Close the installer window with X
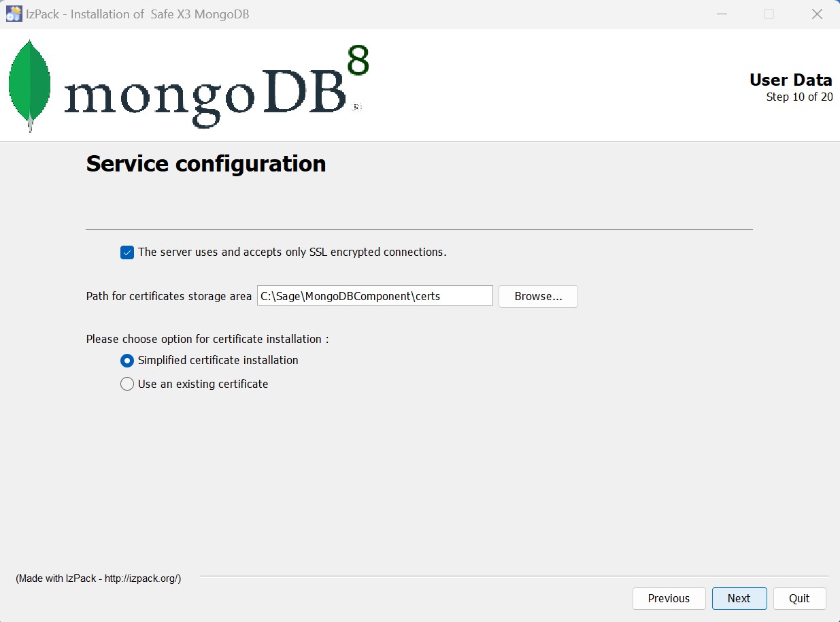Screen dimensions: 840x622 tap(817, 14)
